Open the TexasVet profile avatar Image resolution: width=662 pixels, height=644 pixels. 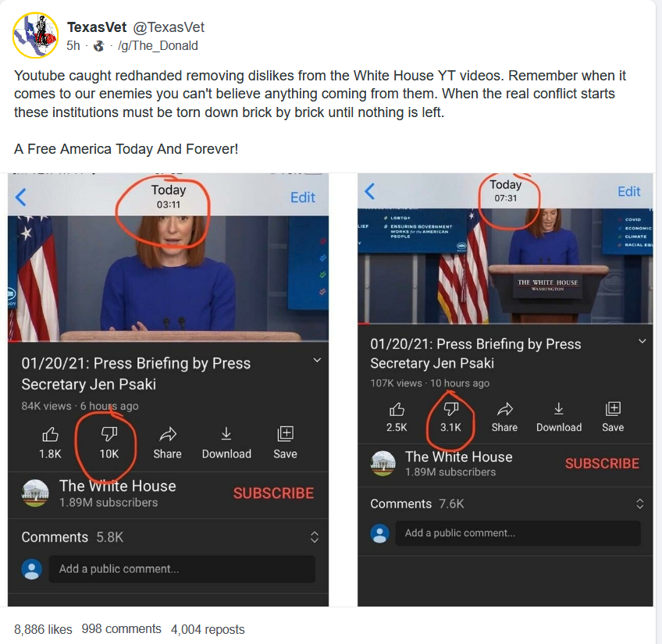tap(35, 35)
